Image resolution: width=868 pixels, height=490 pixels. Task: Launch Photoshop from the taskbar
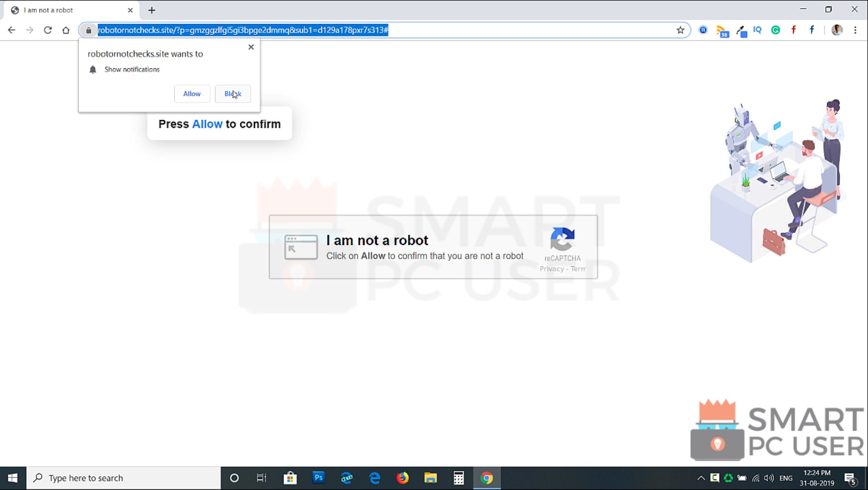319,478
